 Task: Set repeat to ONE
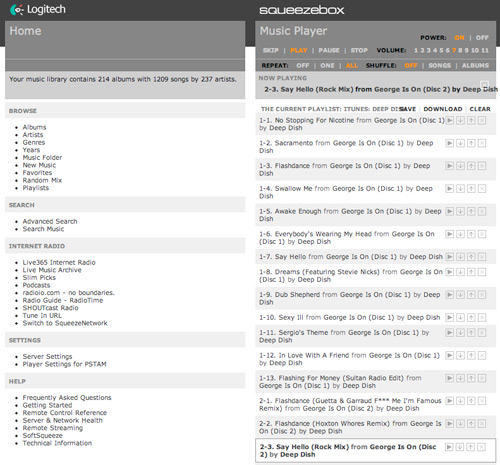[327, 65]
